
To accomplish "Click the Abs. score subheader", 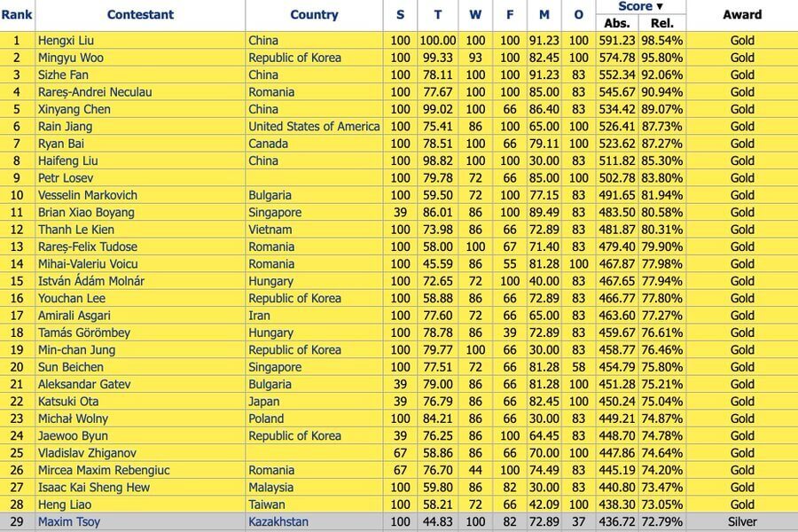I will click(x=618, y=23).
